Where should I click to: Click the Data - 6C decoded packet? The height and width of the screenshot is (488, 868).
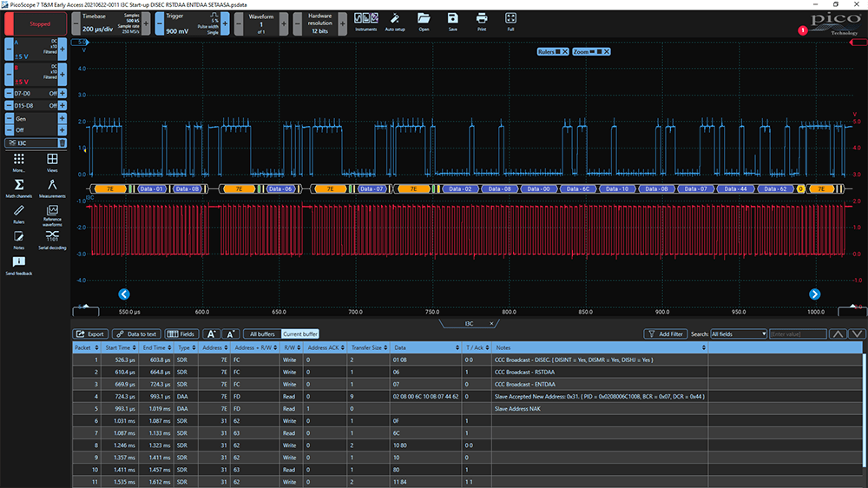click(578, 189)
